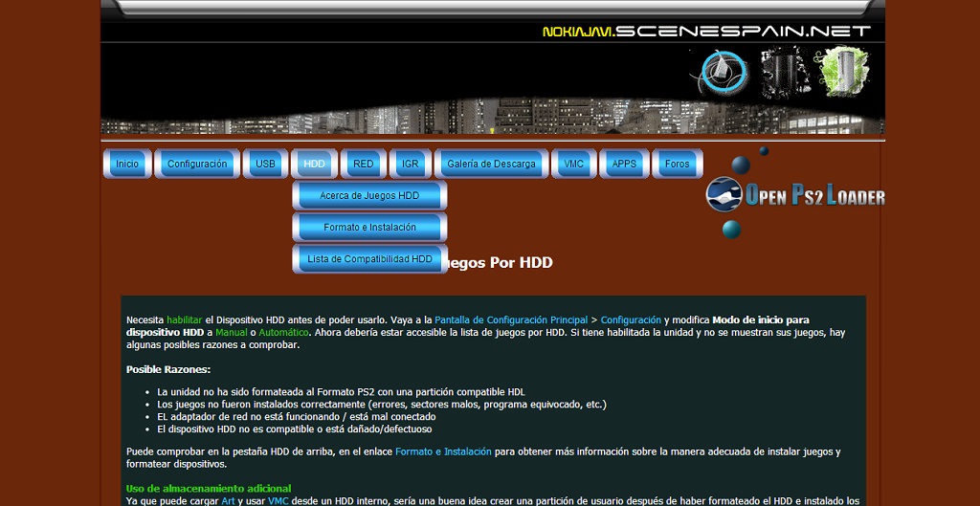Open the Foros menu tab
980x506 pixels.
677,164
